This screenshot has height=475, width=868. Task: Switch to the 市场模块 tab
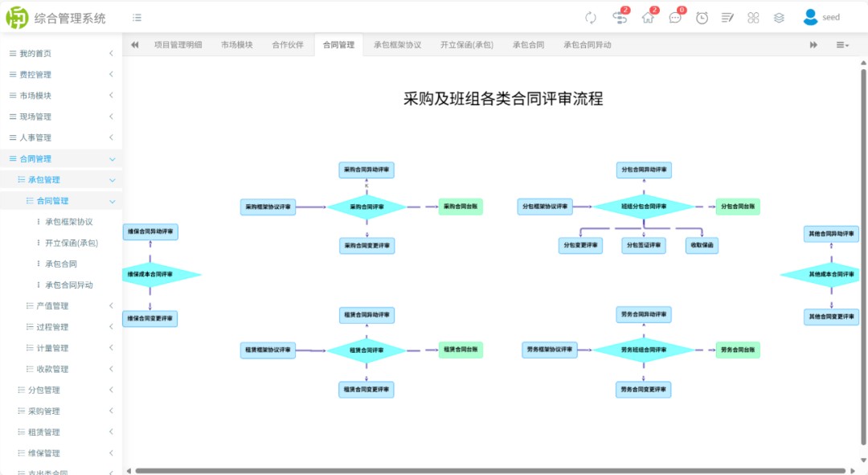[x=237, y=45]
